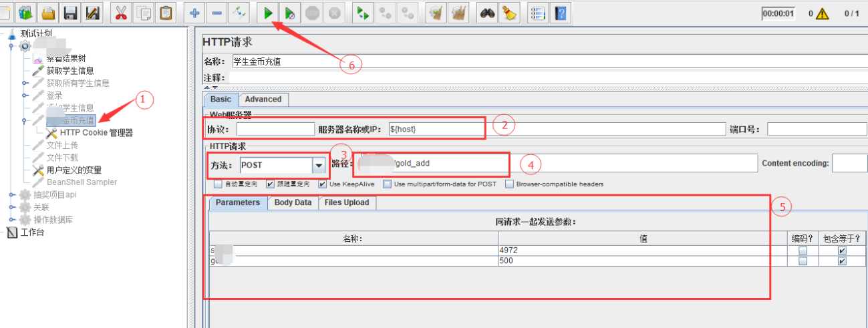
Task: Click the Content encoding input field
Action: pyautogui.click(x=849, y=163)
